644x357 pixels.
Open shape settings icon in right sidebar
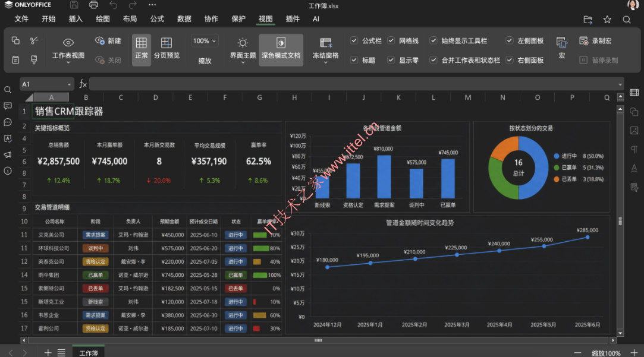634,112
